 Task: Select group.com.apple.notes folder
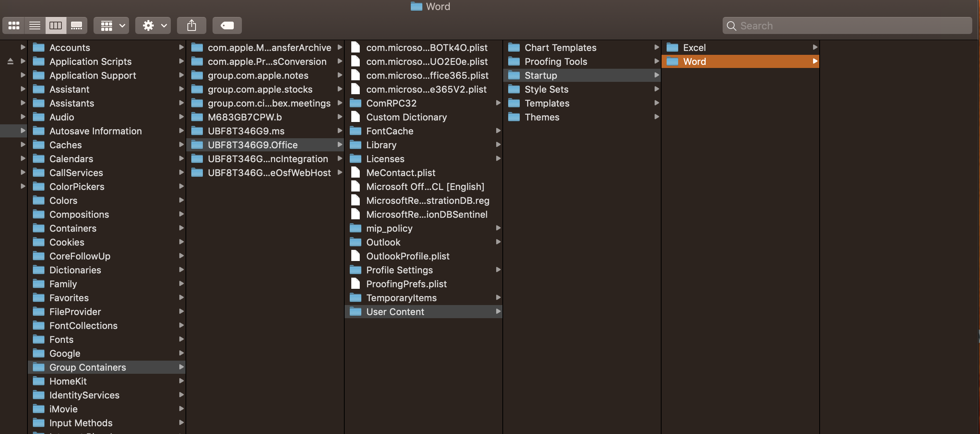point(265,75)
